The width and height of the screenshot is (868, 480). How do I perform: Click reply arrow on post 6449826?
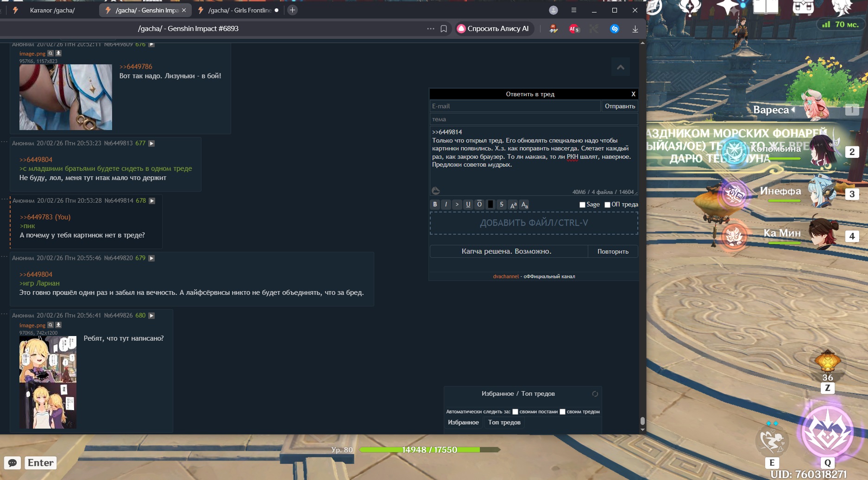[x=151, y=316]
